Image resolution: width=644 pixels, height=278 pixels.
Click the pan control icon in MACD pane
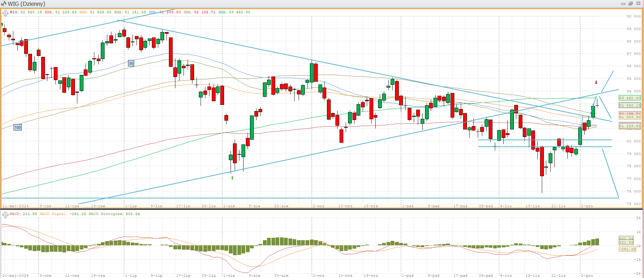point(5,215)
